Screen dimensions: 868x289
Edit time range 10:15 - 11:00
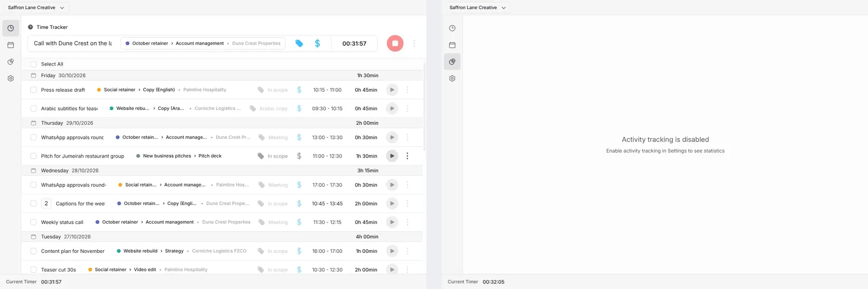(x=327, y=90)
